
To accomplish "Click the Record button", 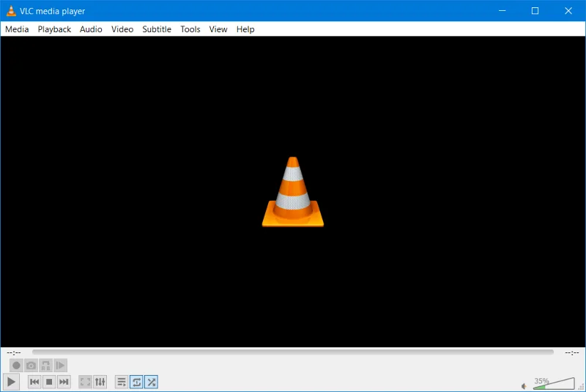I will pyautogui.click(x=16, y=365).
